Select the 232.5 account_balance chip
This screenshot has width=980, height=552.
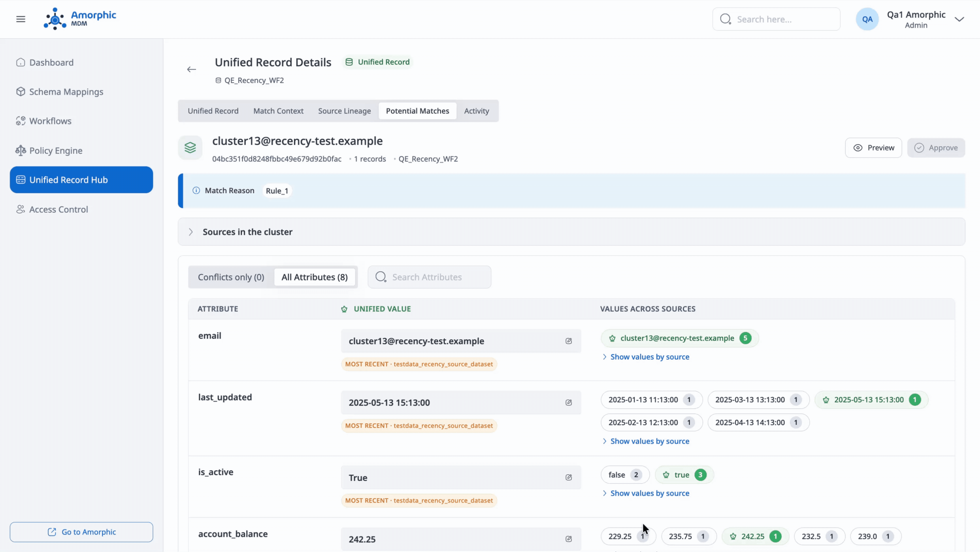(x=819, y=536)
